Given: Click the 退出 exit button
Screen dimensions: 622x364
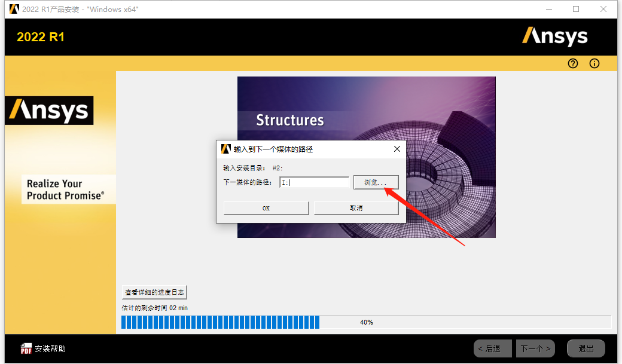Looking at the screenshot, I should pyautogui.click(x=586, y=348).
